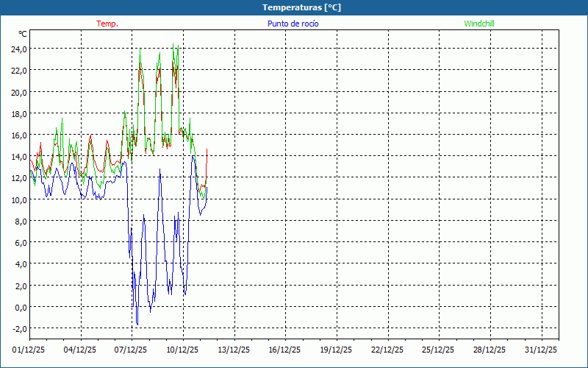Click the 4,0 y-axis value
Screen dimensions: 588x368
(x=21, y=263)
